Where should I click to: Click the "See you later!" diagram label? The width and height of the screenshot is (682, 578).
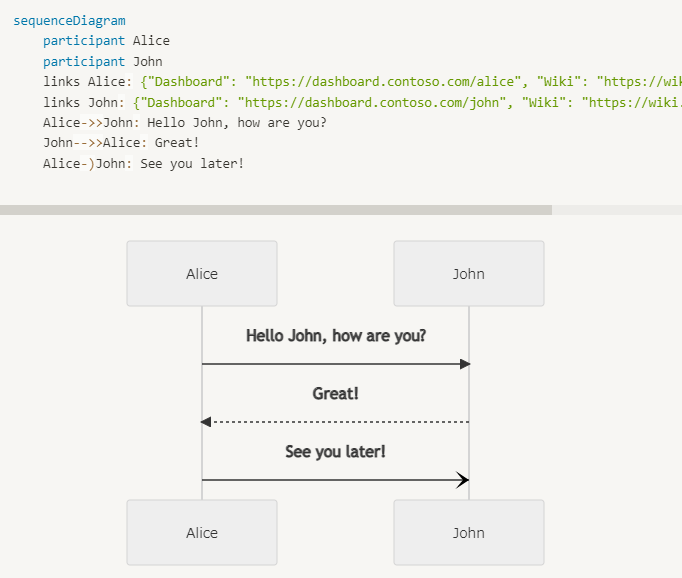(336, 452)
